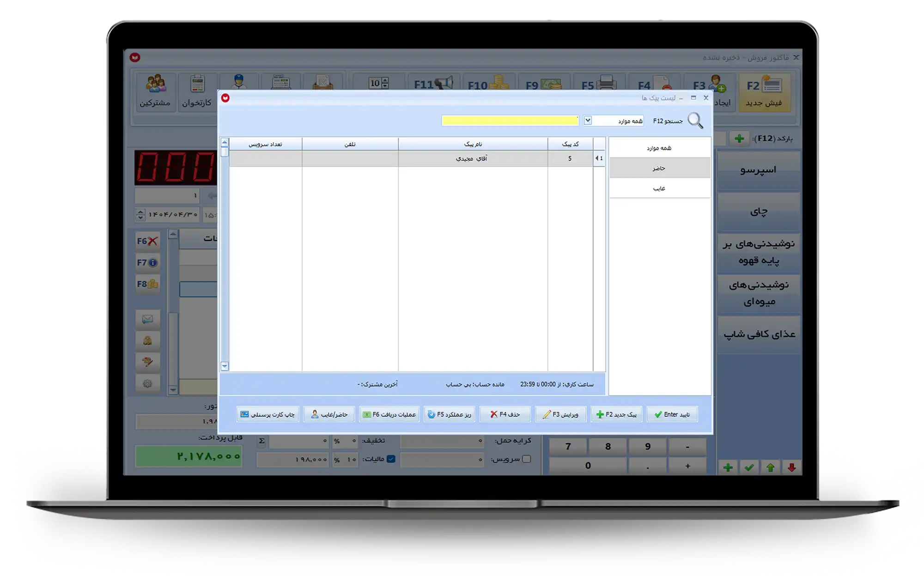
Task: Focus the yellow search input field
Action: (x=510, y=121)
